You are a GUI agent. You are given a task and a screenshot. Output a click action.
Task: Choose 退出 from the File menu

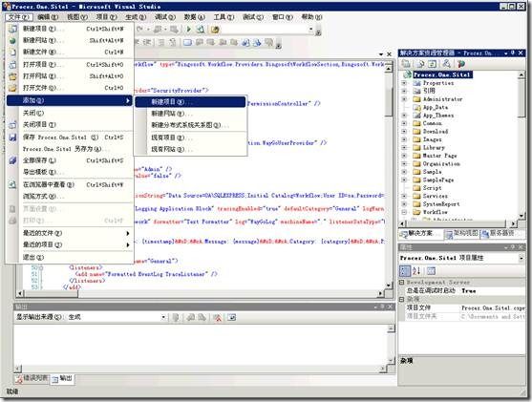(x=69, y=257)
